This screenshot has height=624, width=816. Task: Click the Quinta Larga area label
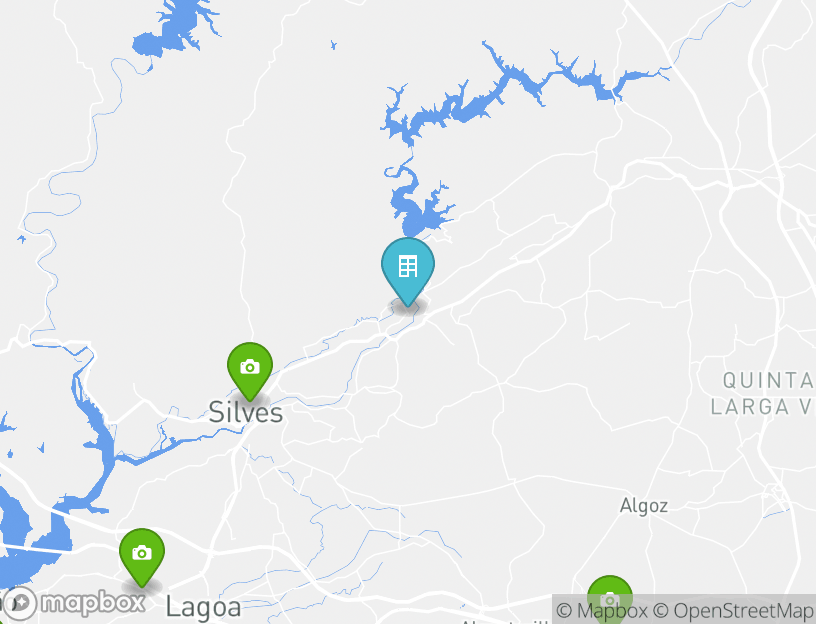pyautogui.click(x=764, y=393)
